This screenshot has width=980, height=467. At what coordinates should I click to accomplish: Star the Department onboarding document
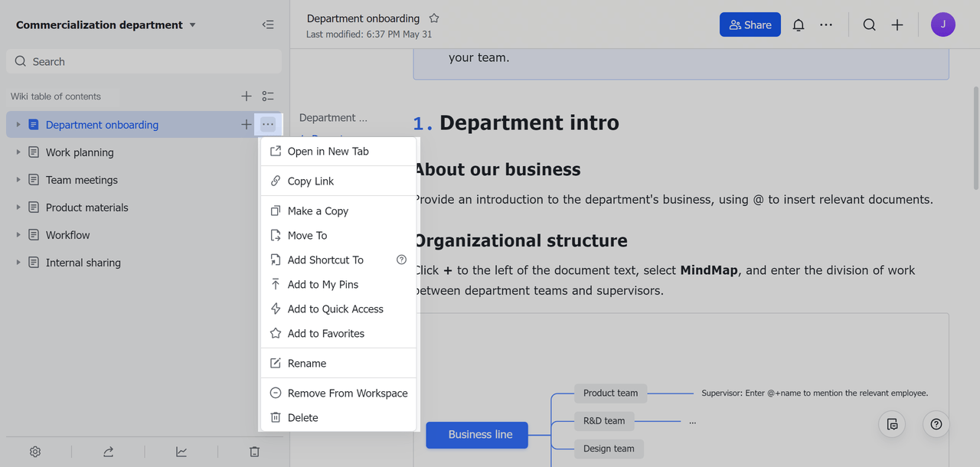[434, 18]
